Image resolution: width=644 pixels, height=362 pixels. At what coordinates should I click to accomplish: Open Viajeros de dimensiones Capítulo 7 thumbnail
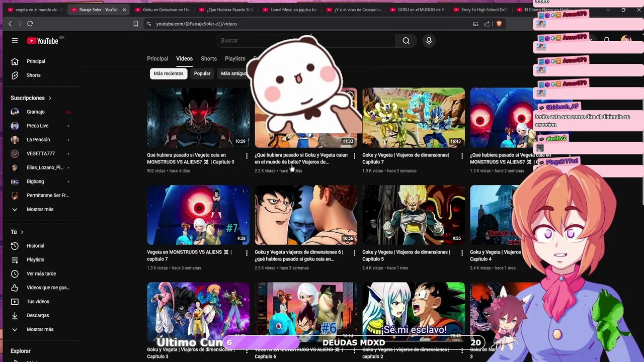(x=414, y=118)
